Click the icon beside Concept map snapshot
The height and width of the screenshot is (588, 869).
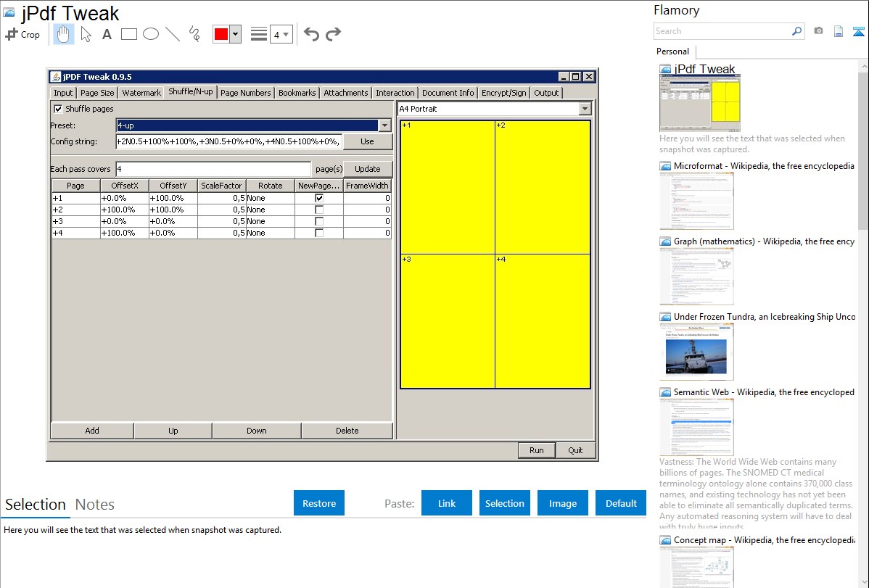(666, 540)
